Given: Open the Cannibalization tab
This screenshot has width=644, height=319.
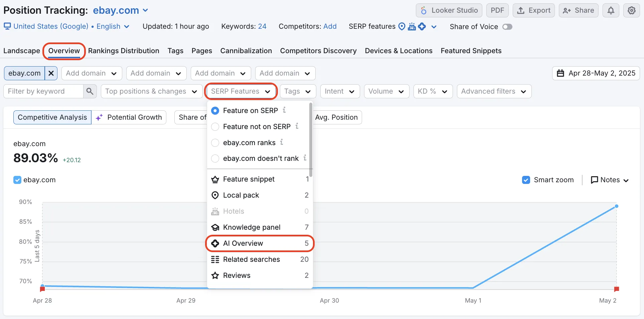Looking at the screenshot, I should [246, 51].
